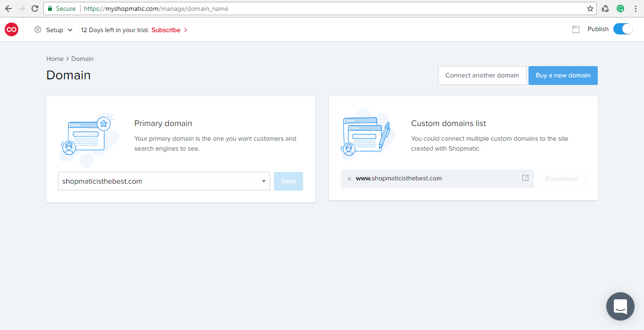The image size is (644, 330).
Task: Click the Domain breadcrumb item
Action: (83, 59)
